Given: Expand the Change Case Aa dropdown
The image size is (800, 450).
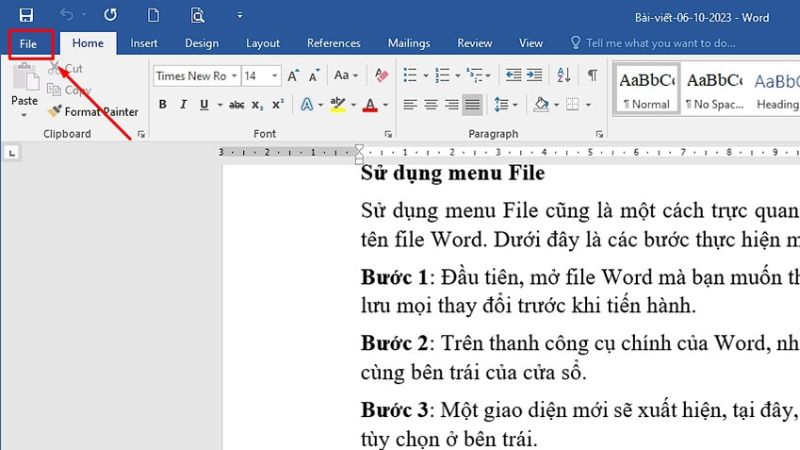Looking at the screenshot, I should tap(346, 76).
